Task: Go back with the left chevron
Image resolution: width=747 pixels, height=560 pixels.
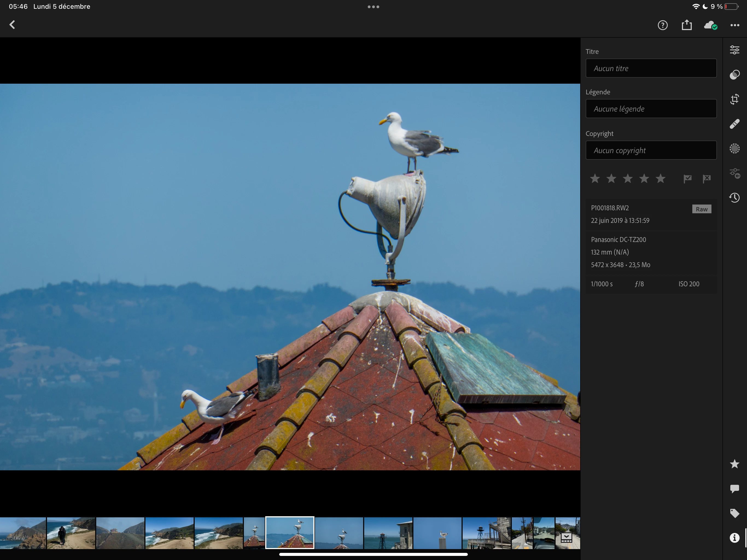Action: point(13,25)
